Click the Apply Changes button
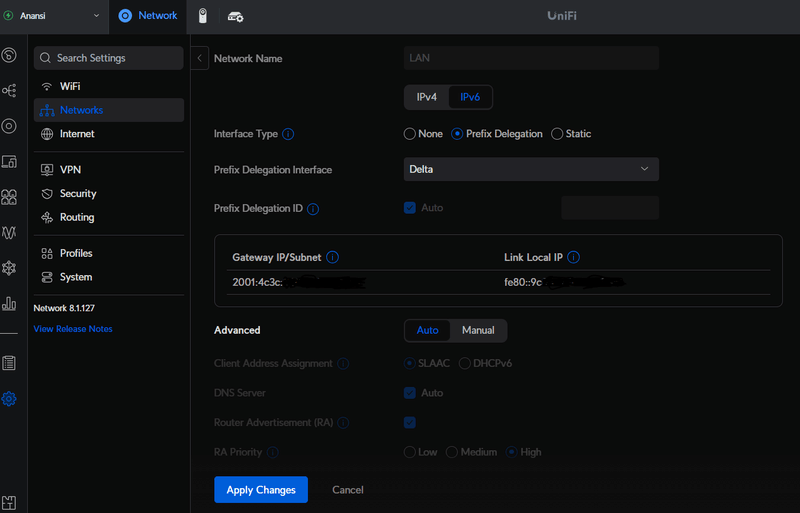Screen dimensions: 800x513 point(260,490)
